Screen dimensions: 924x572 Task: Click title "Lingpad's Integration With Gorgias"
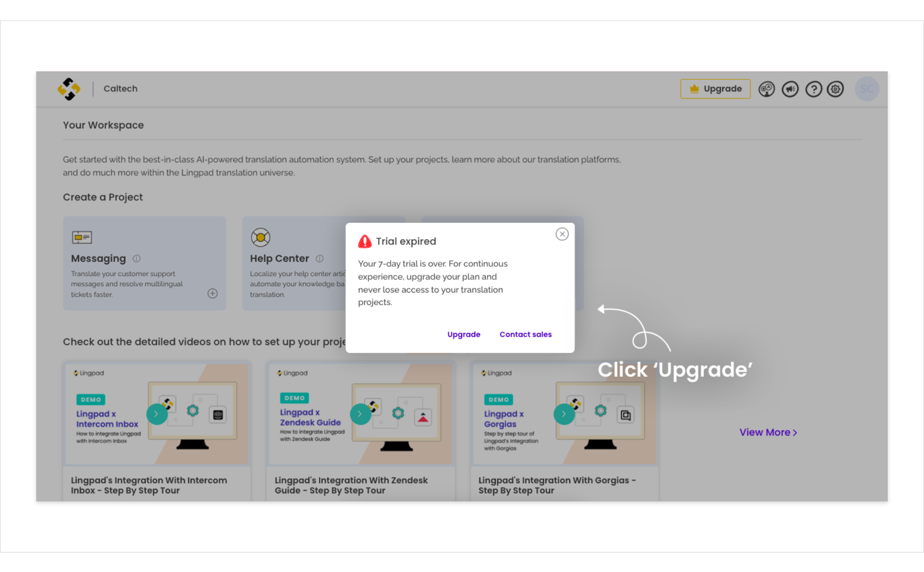(x=557, y=485)
